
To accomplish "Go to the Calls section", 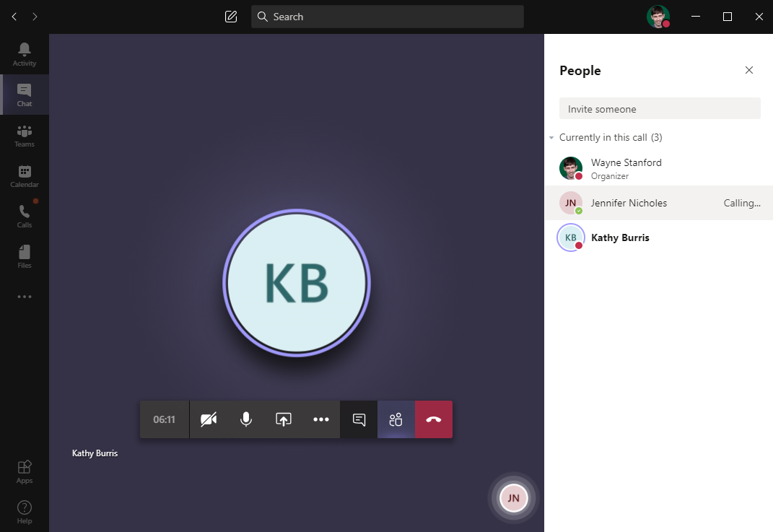I will (x=25, y=216).
